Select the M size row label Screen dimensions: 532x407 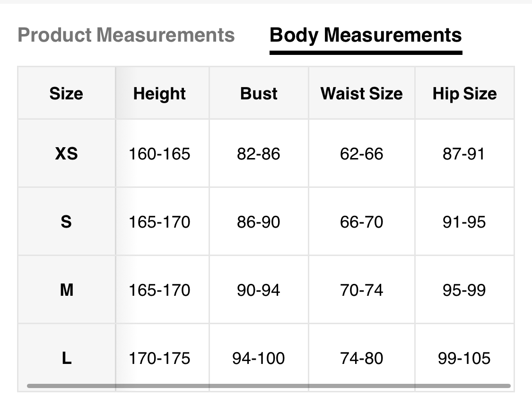coord(66,290)
